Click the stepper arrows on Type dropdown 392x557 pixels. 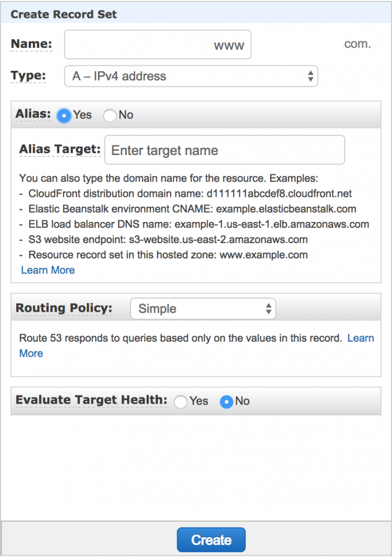[310, 76]
